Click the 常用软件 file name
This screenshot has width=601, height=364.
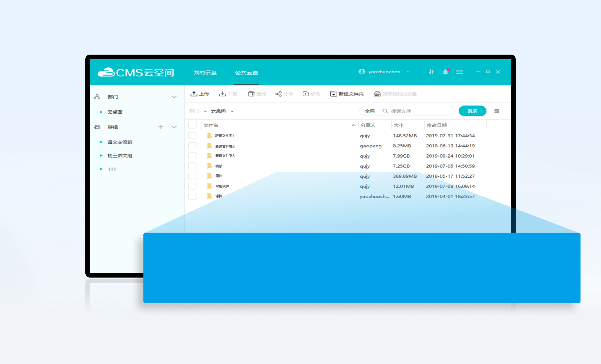click(x=222, y=186)
